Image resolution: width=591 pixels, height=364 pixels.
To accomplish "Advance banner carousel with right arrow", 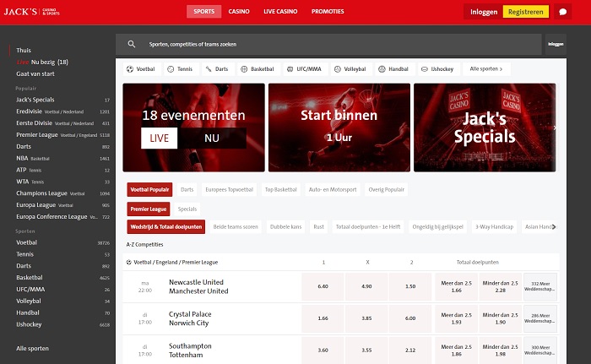I will [555, 128].
